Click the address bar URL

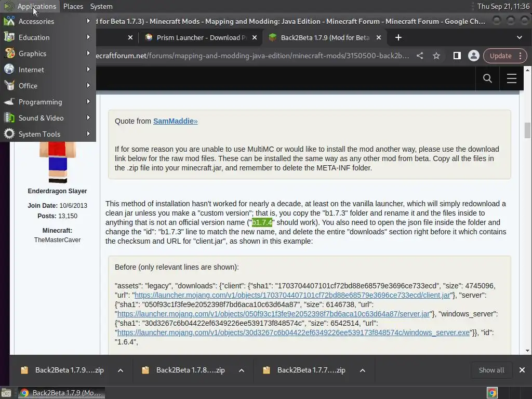[x=252, y=56]
